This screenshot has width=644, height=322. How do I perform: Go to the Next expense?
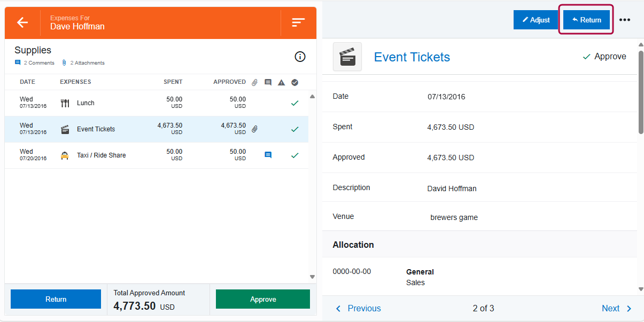click(x=617, y=308)
